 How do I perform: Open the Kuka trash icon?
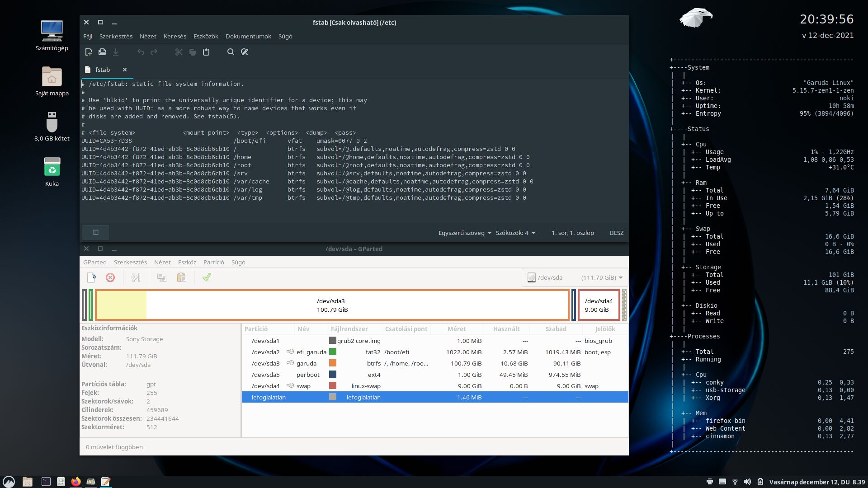(52, 172)
